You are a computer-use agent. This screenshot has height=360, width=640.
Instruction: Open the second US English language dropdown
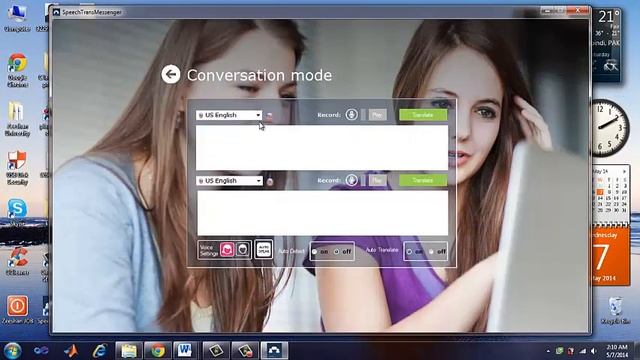click(x=229, y=180)
